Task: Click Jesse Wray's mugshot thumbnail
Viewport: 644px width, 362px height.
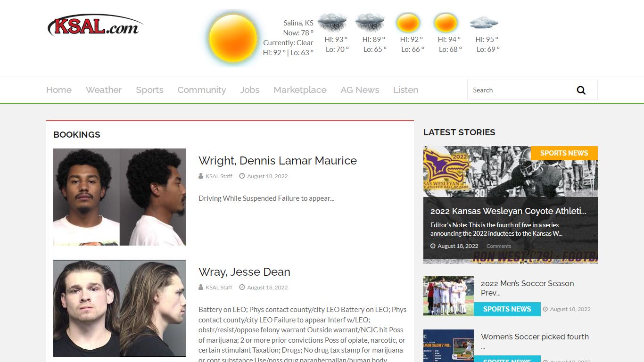Action: [x=119, y=308]
